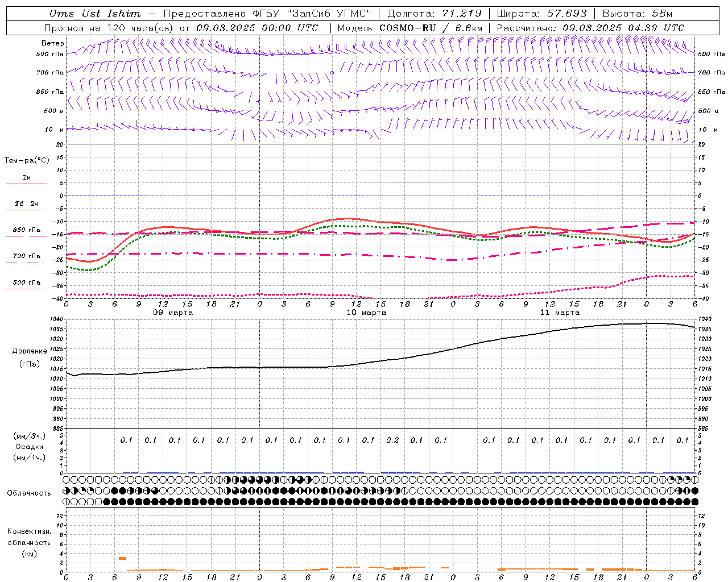Click the Тем-ра(°C) axis title
728x582 pixels.
point(27,161)
